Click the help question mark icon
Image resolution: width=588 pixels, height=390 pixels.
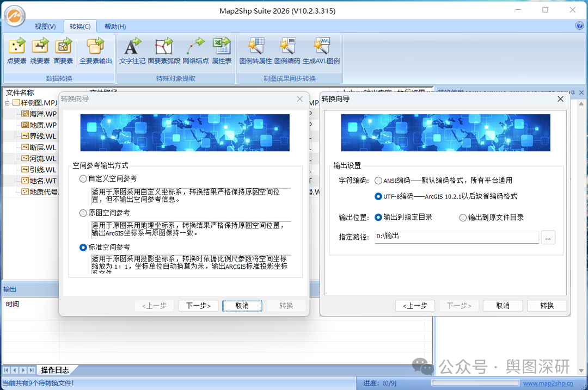coord(578,26)
